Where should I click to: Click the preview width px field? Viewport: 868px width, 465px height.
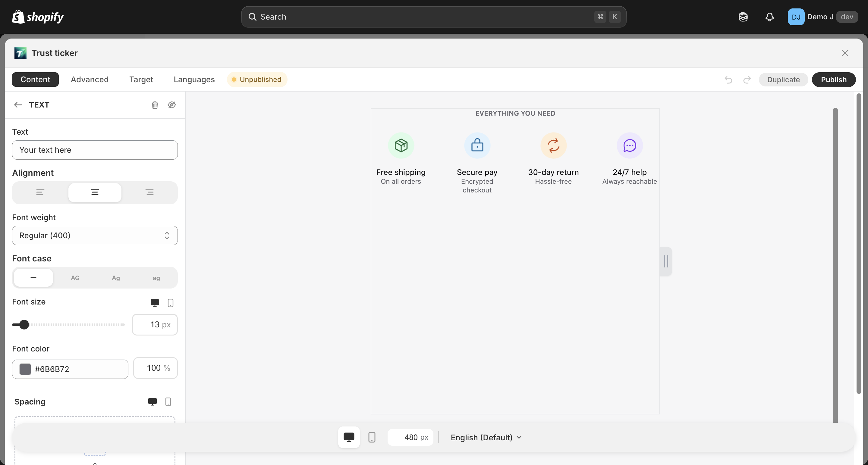[x=410, y=437]
